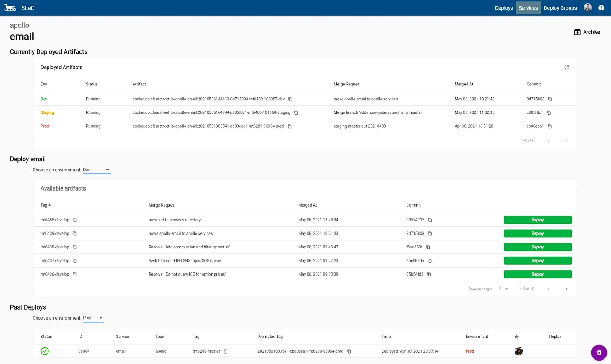Deploy the mt6436-develop artifact
611x364 pixels.
[537, 274]
